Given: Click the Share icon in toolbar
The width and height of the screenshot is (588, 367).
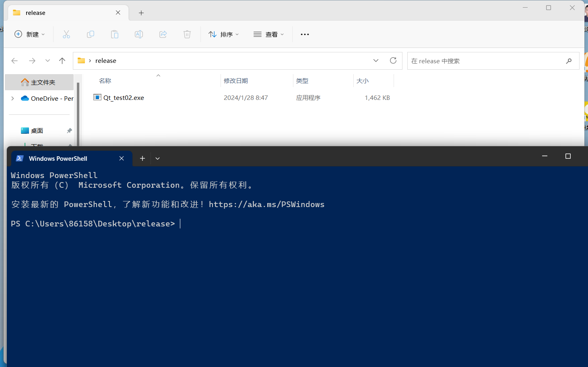Looking at the screenshot, I should point(163,34).
